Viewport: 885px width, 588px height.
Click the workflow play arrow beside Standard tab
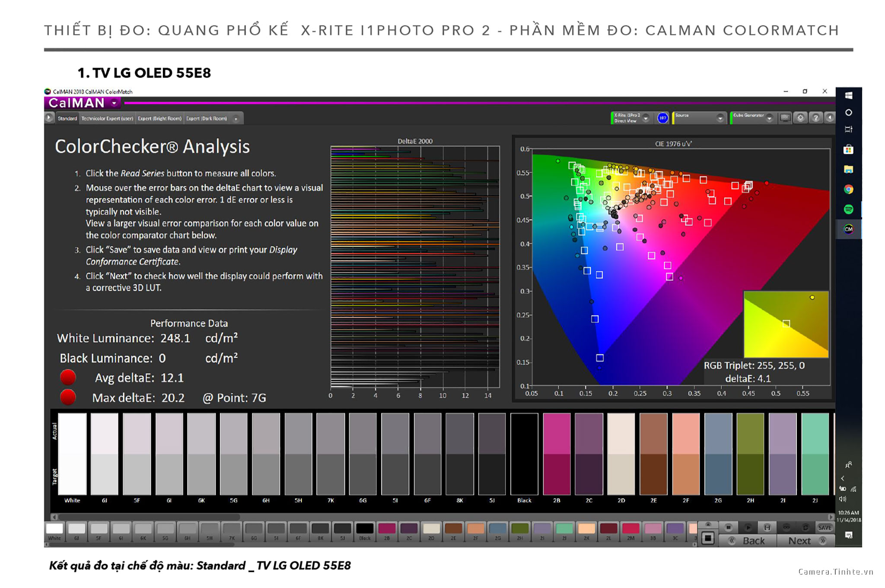(x=49, y=118)
